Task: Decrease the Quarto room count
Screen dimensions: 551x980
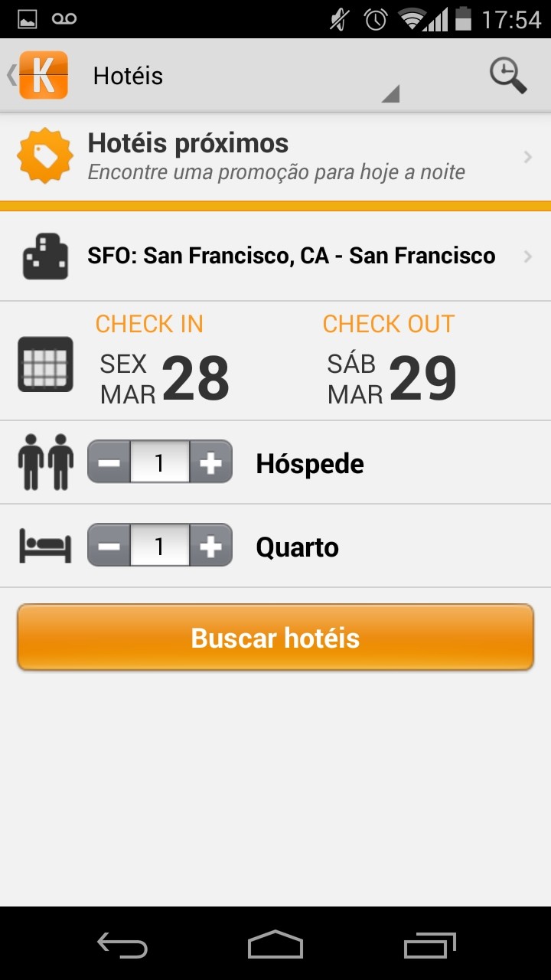Action: pos(109,546)
